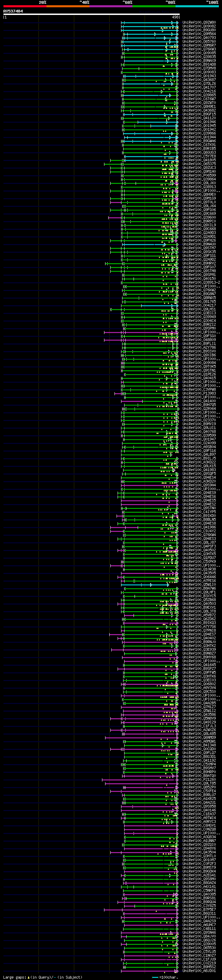
Task: Select the UniRef100_Q09083 label
Action: [199, 72]
